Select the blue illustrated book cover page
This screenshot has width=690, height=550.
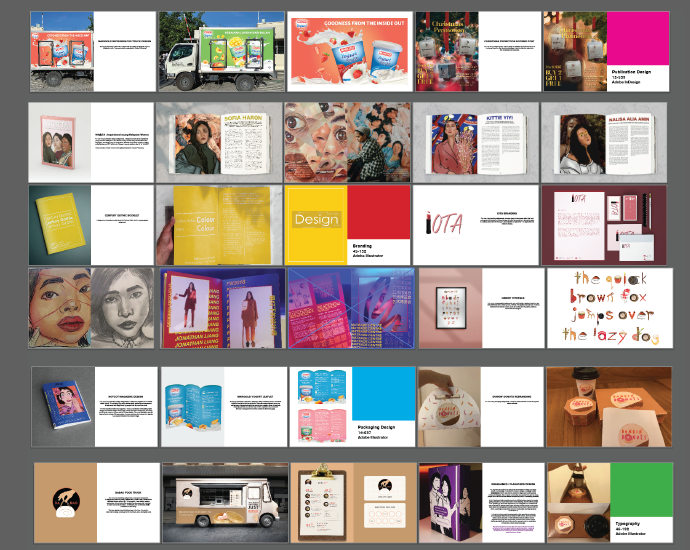coord(95,406)
